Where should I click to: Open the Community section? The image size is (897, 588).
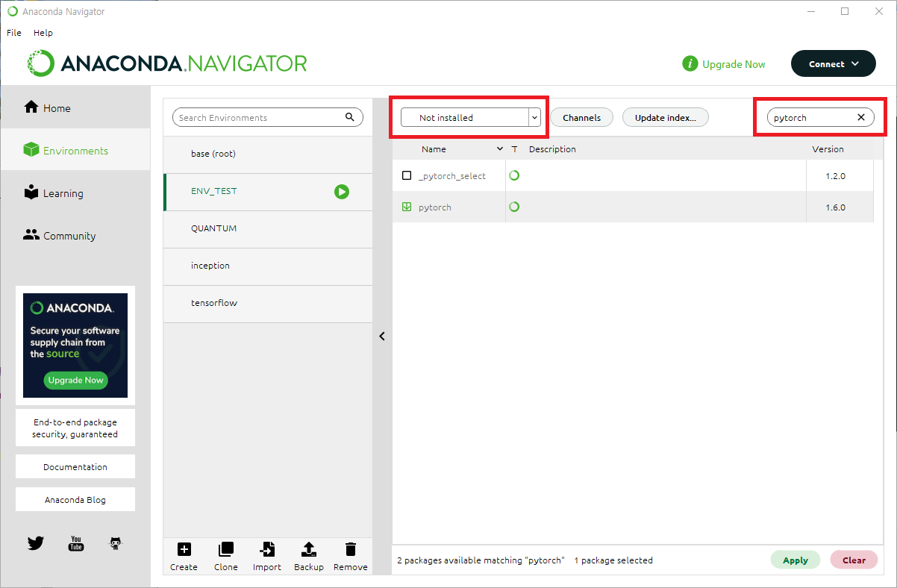[x=75, y=236]
